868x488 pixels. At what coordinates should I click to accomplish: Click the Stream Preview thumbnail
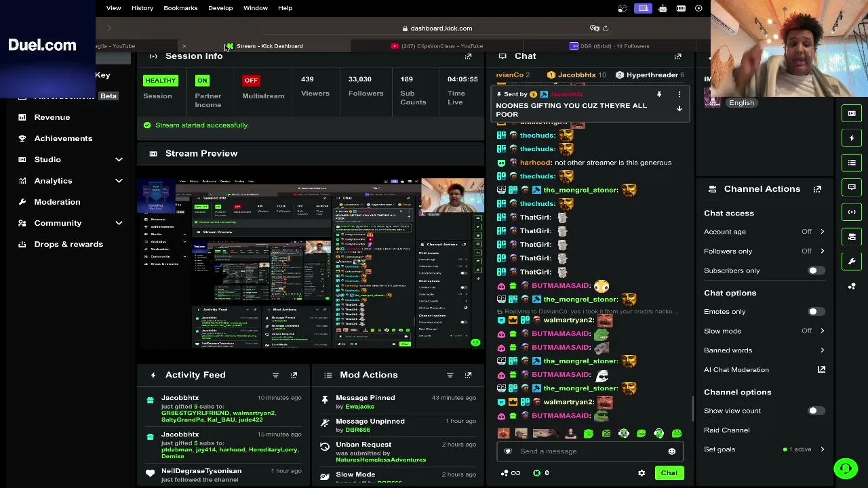[x=311, y=263]
